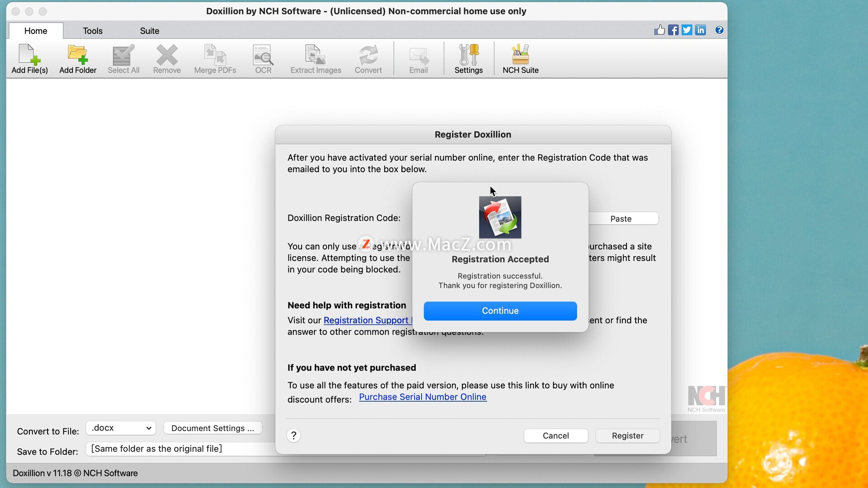Click the Merge PDFs toolbar icon

click(x=215, y=59)
